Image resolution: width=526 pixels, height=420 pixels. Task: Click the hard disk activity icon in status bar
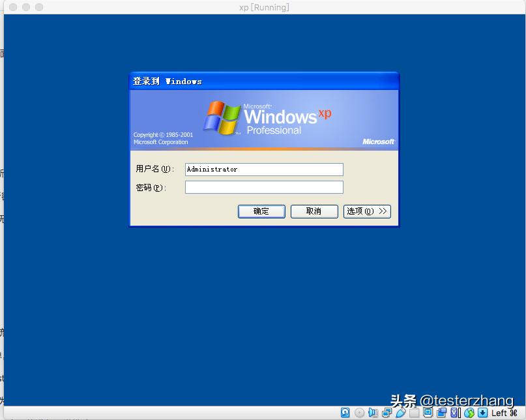[x=345, y=412]
